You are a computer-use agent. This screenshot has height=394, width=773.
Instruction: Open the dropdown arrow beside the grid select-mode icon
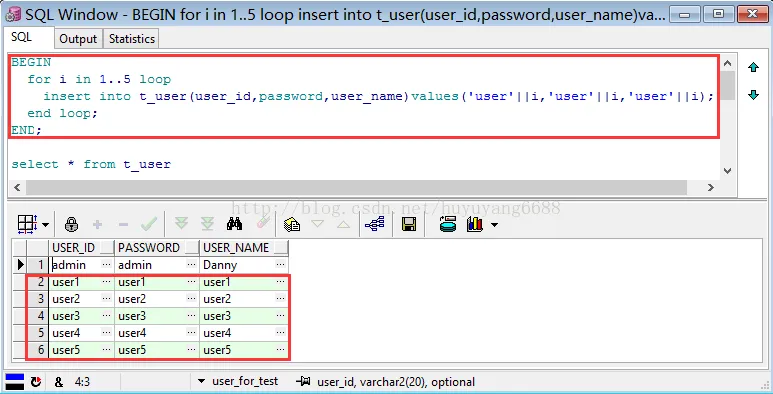(x=45, y=225)
